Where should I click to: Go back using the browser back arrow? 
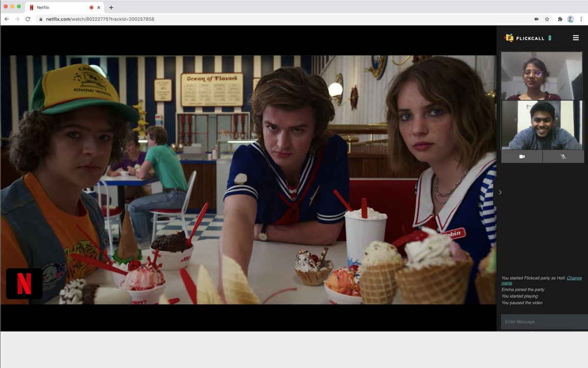(x=6, y=19)
